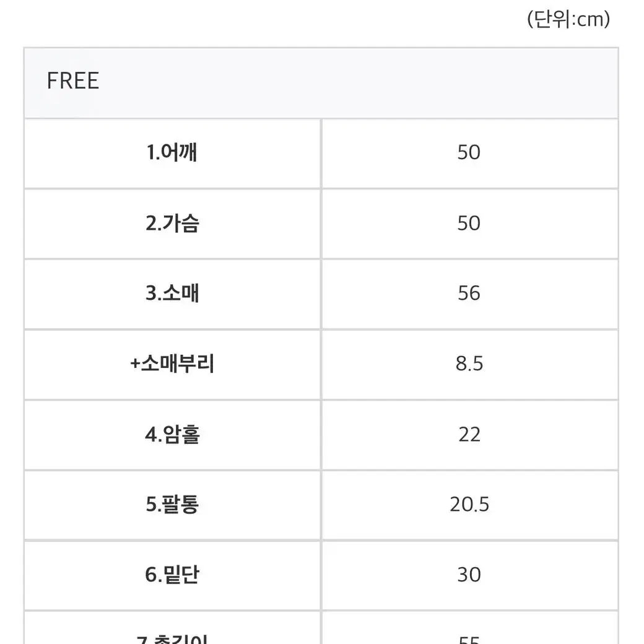Select the armhole value 22
Viewport: 644px width, 644px height.
coord(469,434)
